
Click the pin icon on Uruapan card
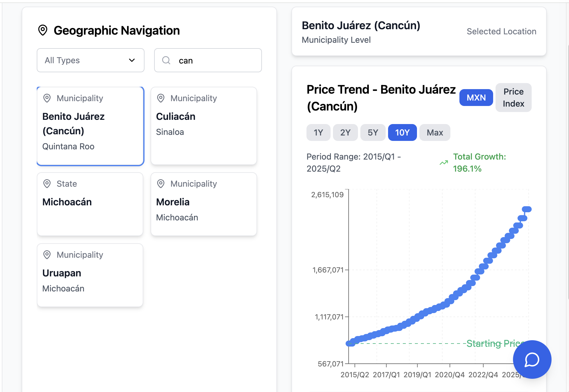pos(47,255)
